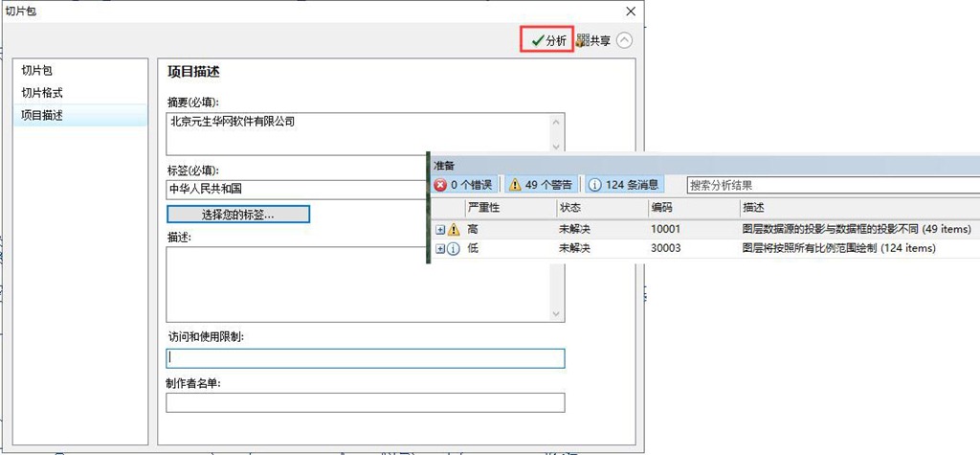Click the 摘要 box scrollbar down arrow

tap(557, 148)
